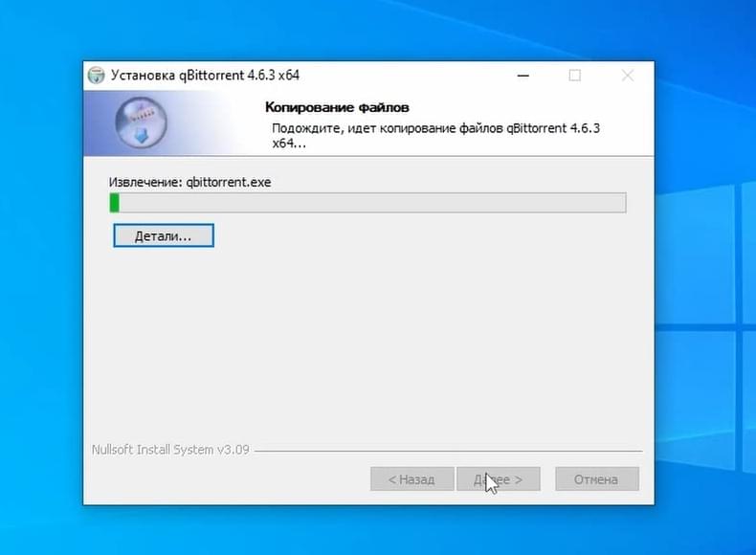Image resolution: width=756 pixels, height=555 pixels.
Task: Click the empty part of the progress bar
Action: (372, 203)
